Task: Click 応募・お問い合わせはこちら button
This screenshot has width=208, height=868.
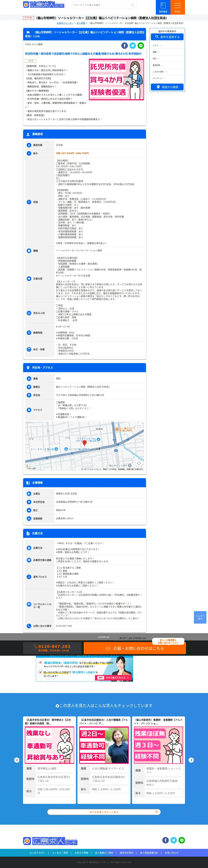Action: [x=135, y=648]
